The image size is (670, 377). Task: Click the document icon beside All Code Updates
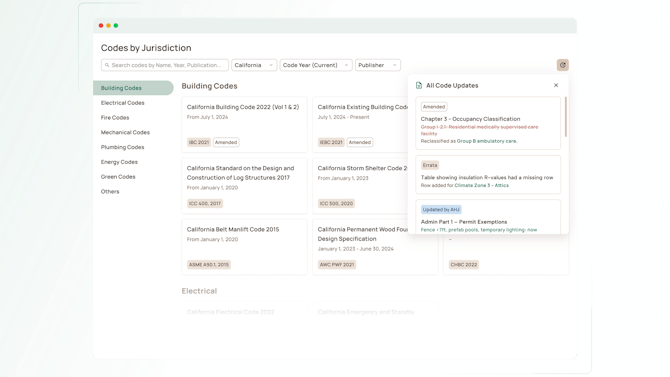(419, 85)
